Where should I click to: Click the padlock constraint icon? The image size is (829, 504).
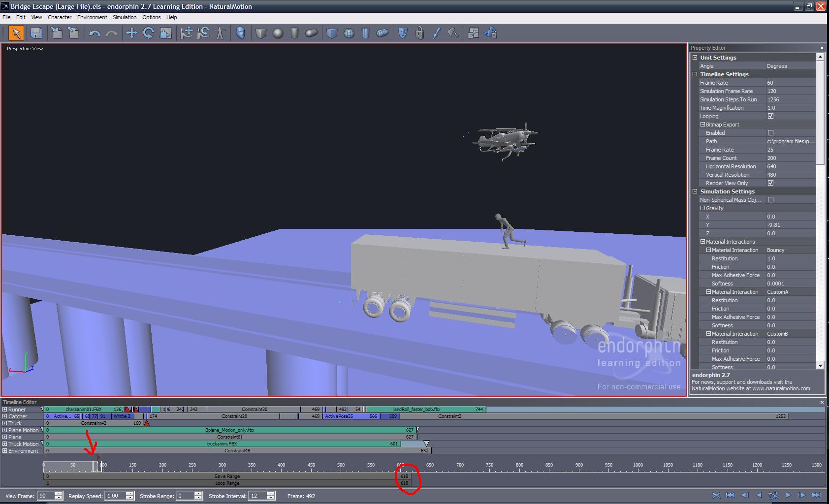click(x=419, y=33)
